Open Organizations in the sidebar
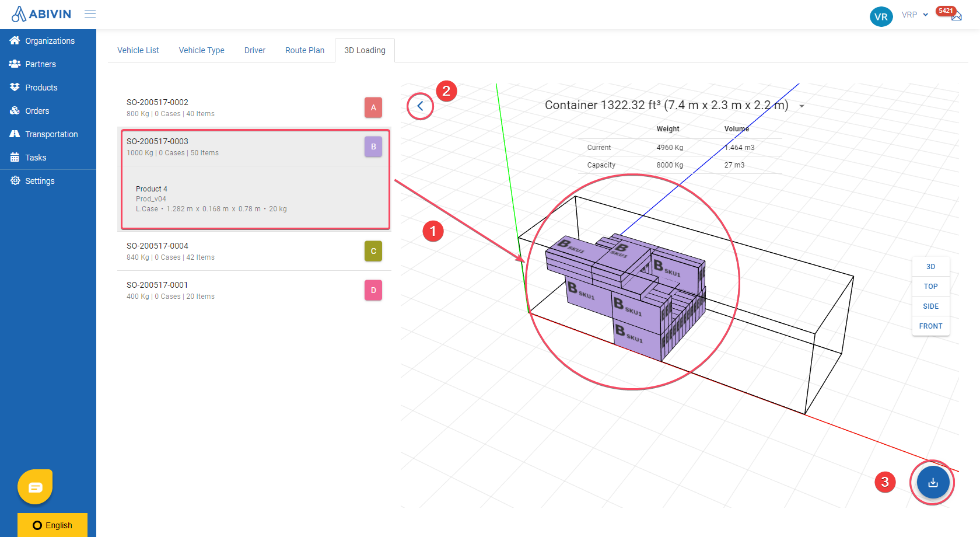The height and width of the screenshot is (537, 980). [x=48, y=41]
